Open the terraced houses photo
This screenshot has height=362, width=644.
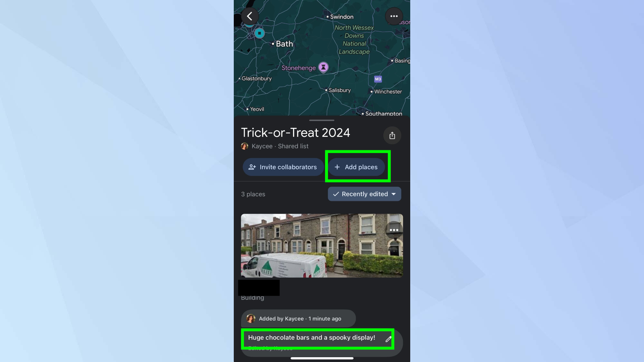pos(322,246)
